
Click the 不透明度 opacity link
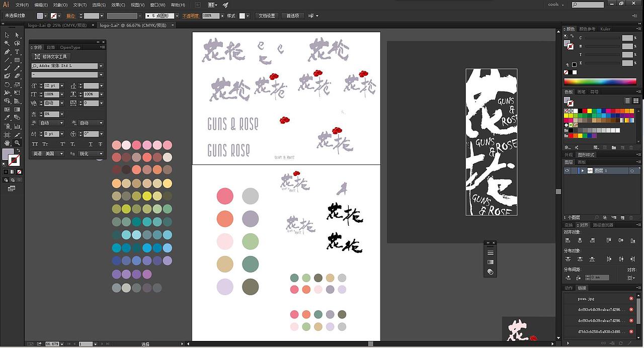tap(191, 16)
